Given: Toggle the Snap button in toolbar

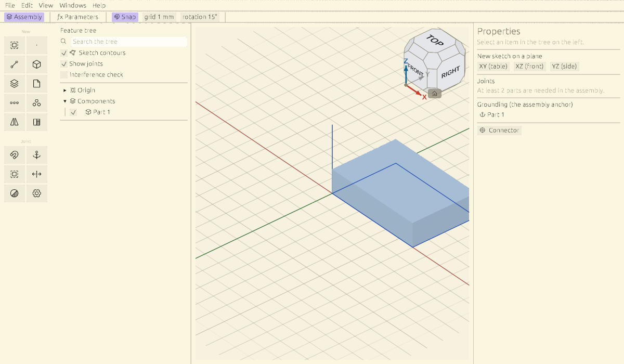Looking at the screenshot, I should point(125,17).
